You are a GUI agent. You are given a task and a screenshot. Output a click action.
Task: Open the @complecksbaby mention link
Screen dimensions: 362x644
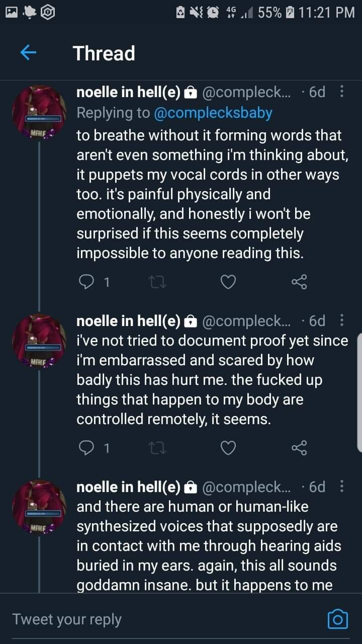(212, 113)
